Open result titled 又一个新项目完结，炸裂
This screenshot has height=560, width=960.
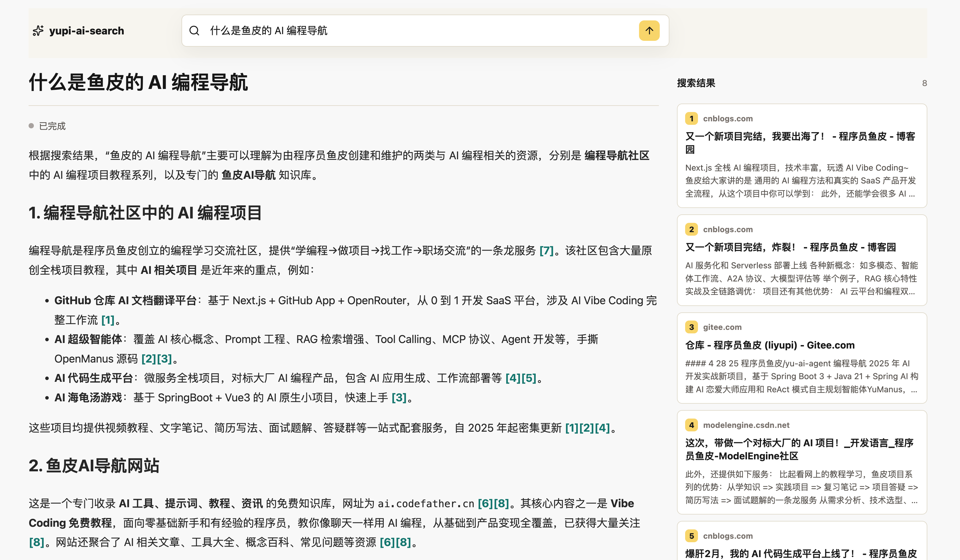point(790,247)
